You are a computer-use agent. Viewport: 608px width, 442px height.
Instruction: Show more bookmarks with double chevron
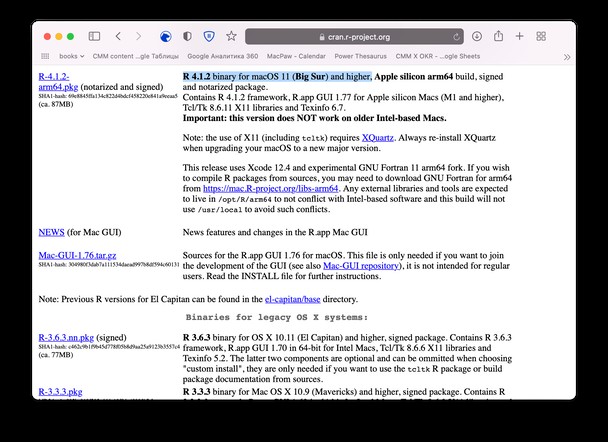(567, 57)
